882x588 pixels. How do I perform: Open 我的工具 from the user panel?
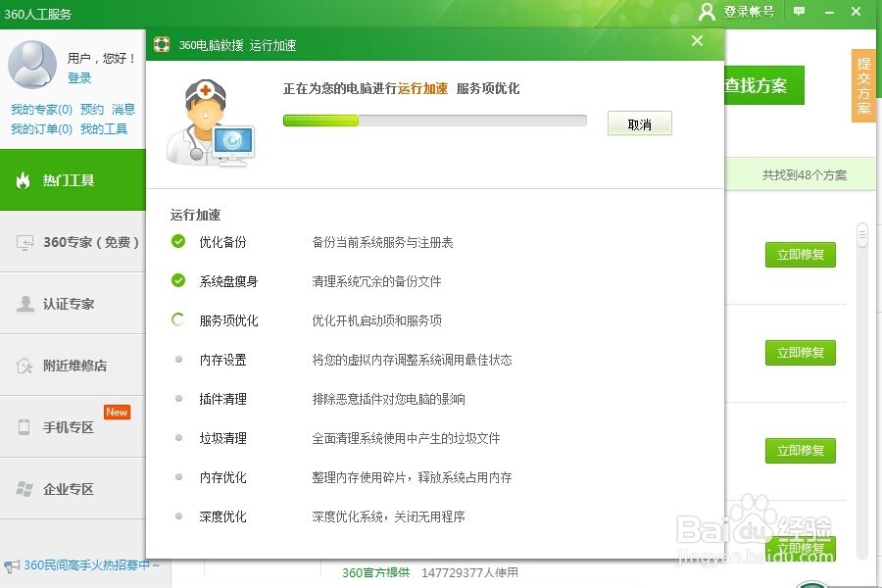(105, 128)
